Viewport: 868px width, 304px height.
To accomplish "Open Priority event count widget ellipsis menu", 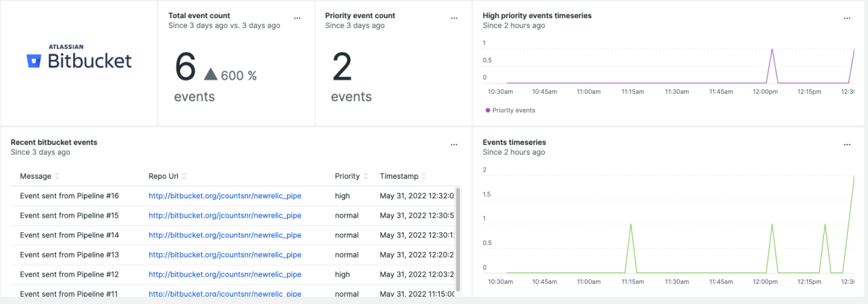I will (x=454, y=18).
